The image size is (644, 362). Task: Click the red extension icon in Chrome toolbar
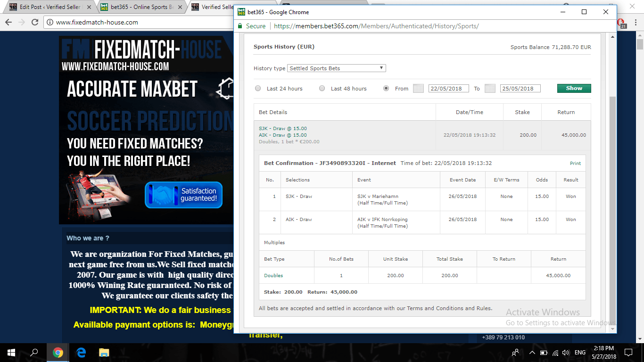click(622, 23)
